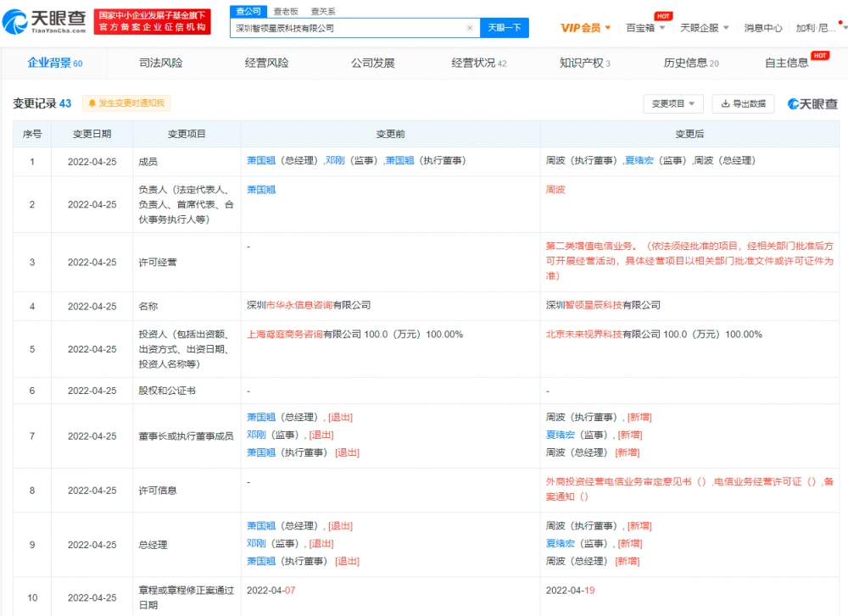Image resolution: width=848 pixels, height=616 pixels.
Task: Click 深圳智领星辰科技有限公司 in row 4
Action: (603, 305)
